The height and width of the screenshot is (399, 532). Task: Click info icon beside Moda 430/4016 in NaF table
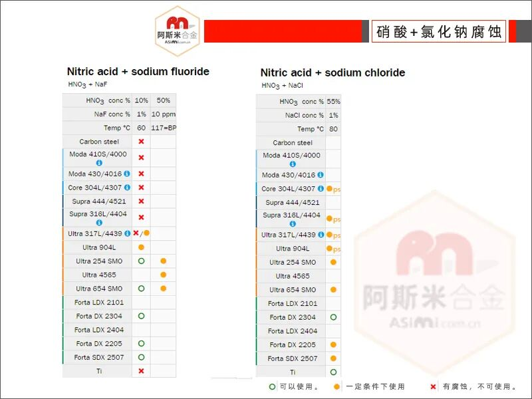[127, 174]
